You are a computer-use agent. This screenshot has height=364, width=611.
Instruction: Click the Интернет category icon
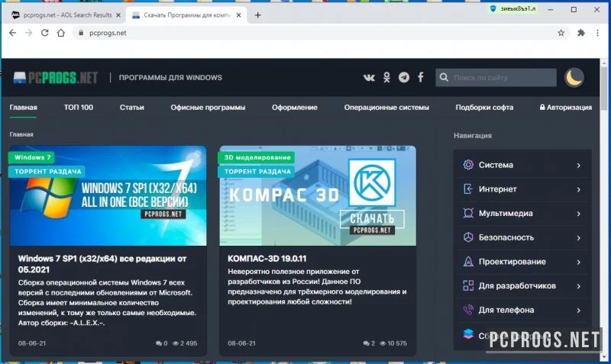pos(468,188)
